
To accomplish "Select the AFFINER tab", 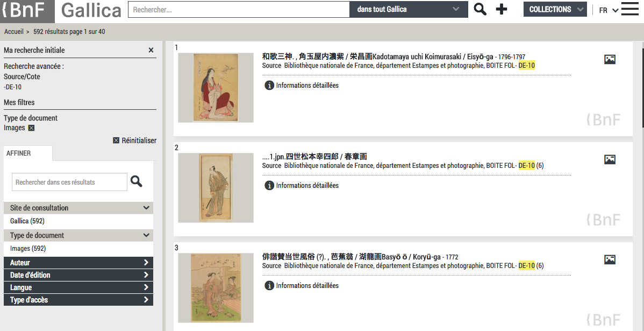I will click(28, 153).
